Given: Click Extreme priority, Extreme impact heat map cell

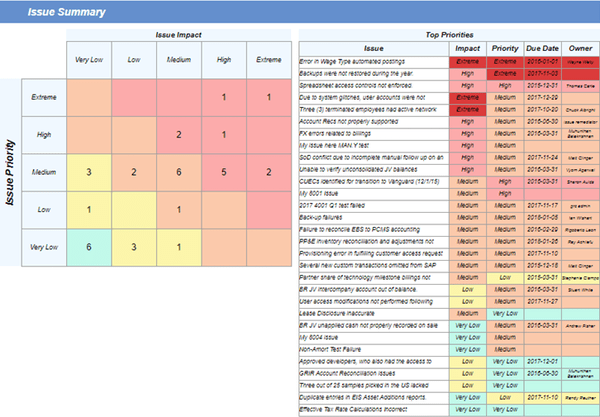Looking at the screenshot, I should [x=267, y=97].
